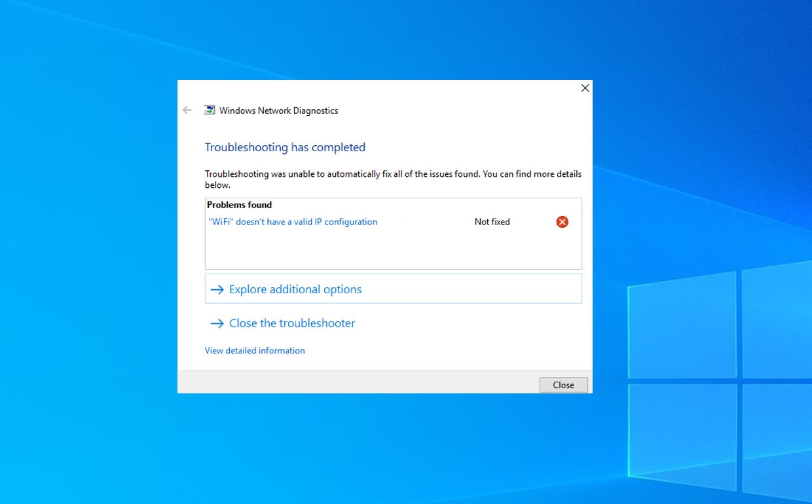Image resolution: width=812 pixels, height=504 pixels.
Task: Choose Close the troubleshooter
Action: (x=292, y=323)
